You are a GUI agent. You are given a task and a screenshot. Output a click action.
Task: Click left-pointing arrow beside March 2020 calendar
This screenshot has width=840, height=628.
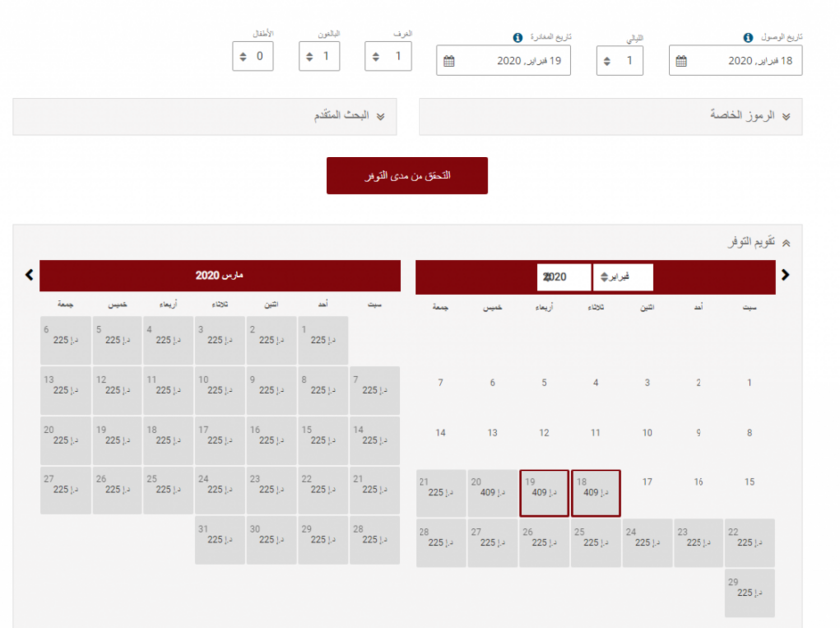(29, 274)
